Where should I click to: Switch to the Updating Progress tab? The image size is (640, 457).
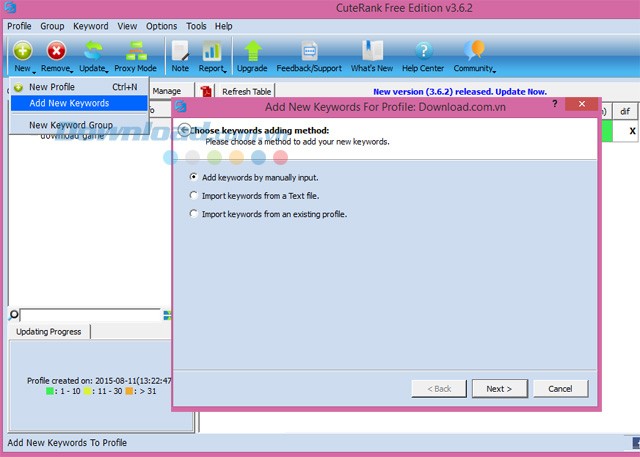(x=50, y=331)
